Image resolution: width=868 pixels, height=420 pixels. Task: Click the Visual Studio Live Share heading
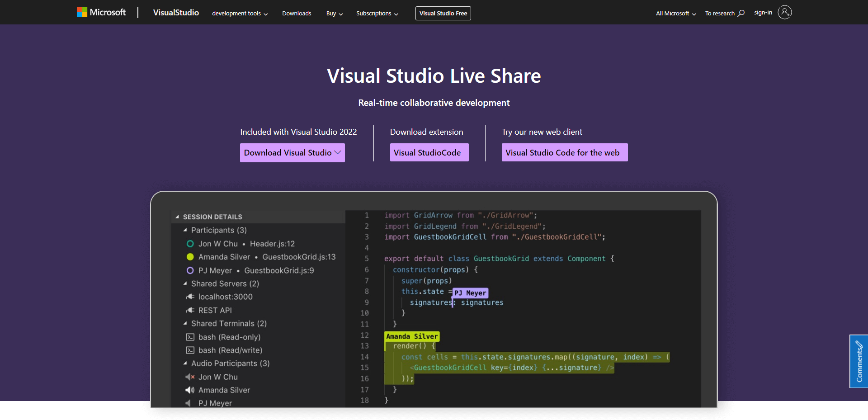[434, 76]
